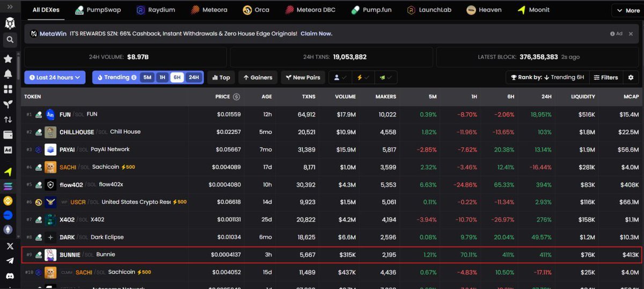Image resolution: width=644 pixels, height=289 pixels.
Task: Toggle the lightning boost filter
Action: [x=363, y=77]
